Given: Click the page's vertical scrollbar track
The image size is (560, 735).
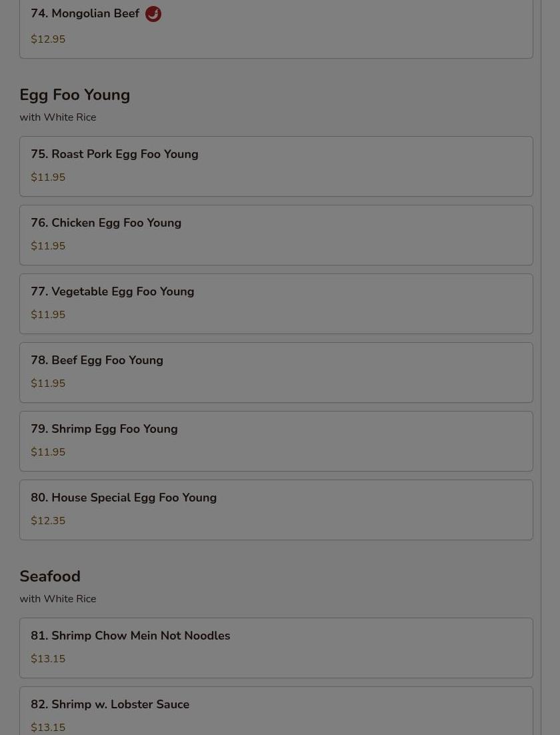Looking at the screenshot, I should [x=551, y=367].
